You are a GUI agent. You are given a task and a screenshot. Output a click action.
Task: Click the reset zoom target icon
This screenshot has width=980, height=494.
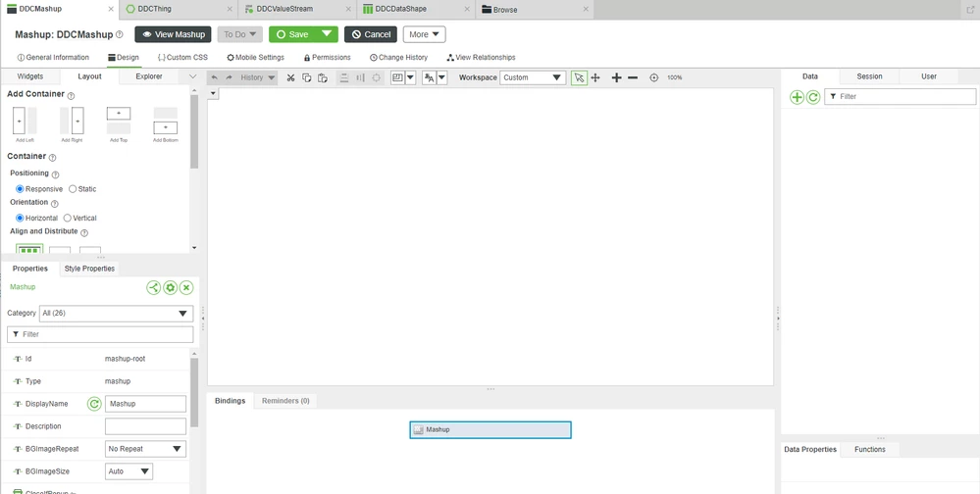point(653,78)
